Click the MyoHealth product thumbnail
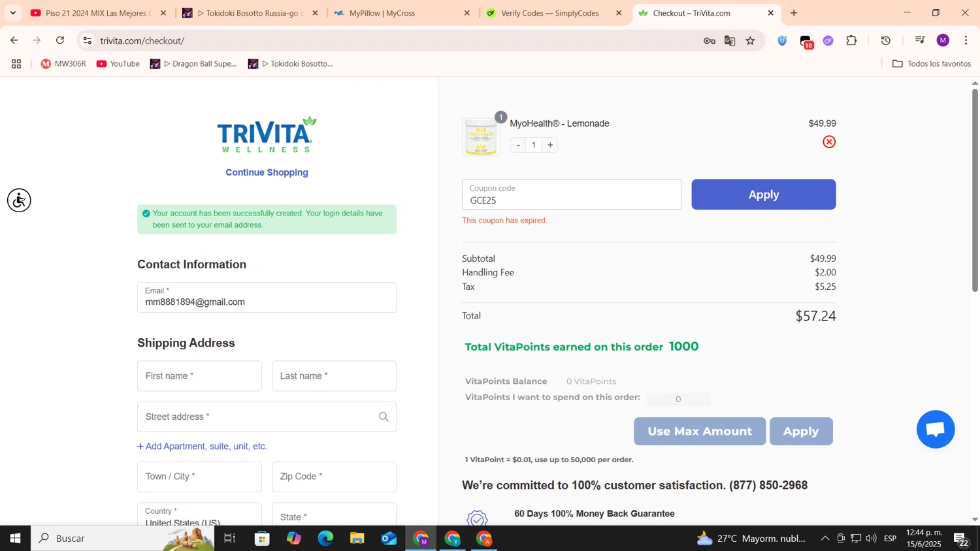The width and height of the screenshot is (980, 551). point(481,137)
